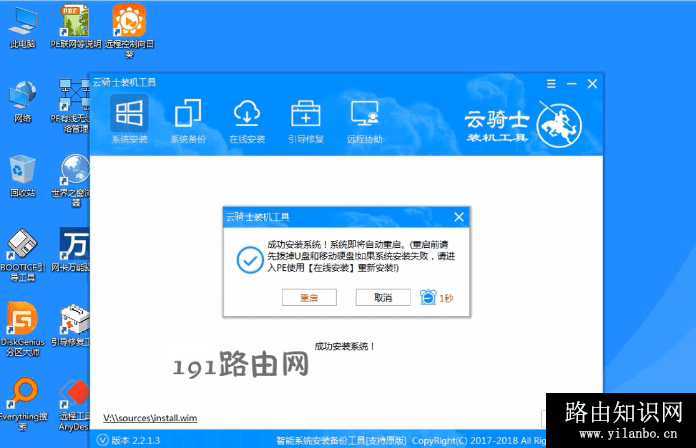The image size is (696, 448).
Task: Click the 取消 button in the dialog
Action: [x=383, y=297]
